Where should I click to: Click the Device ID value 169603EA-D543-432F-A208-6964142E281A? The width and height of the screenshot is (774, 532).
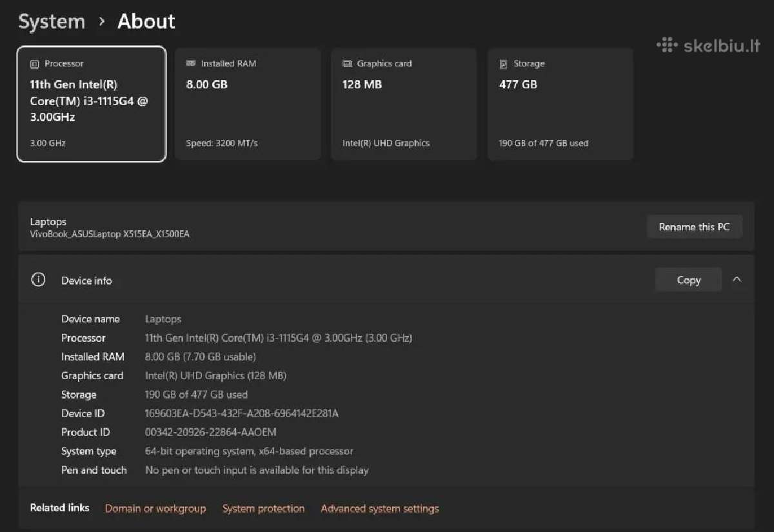242,413
